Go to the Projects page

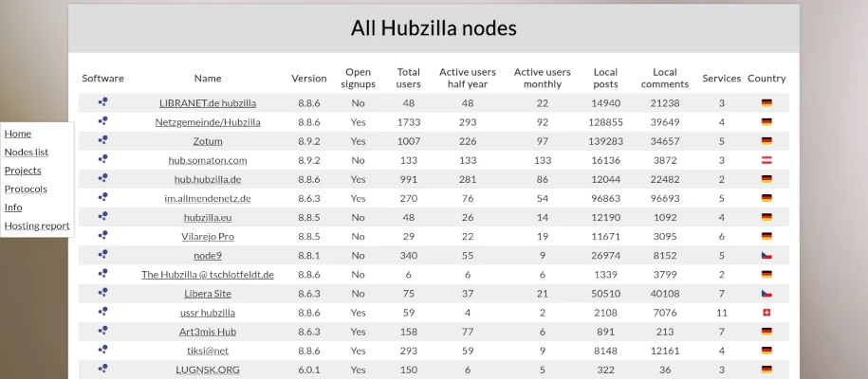pos(23,171)
